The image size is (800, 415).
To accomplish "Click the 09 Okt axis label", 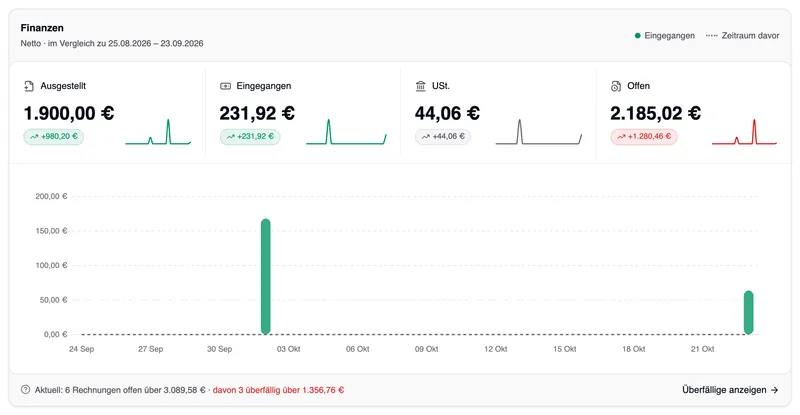I will [x=427, y=349].
